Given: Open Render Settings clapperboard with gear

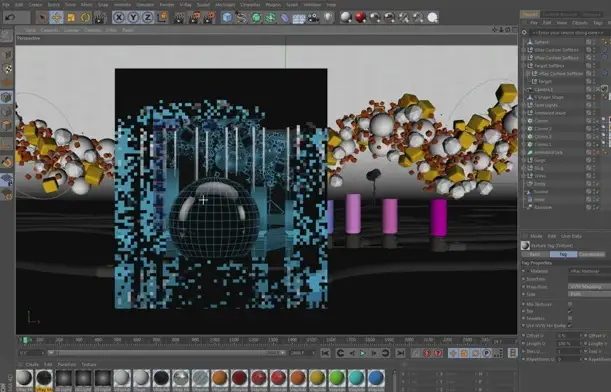Looking at the screenshot, I should pyautogui.click(x=209, y=18).
